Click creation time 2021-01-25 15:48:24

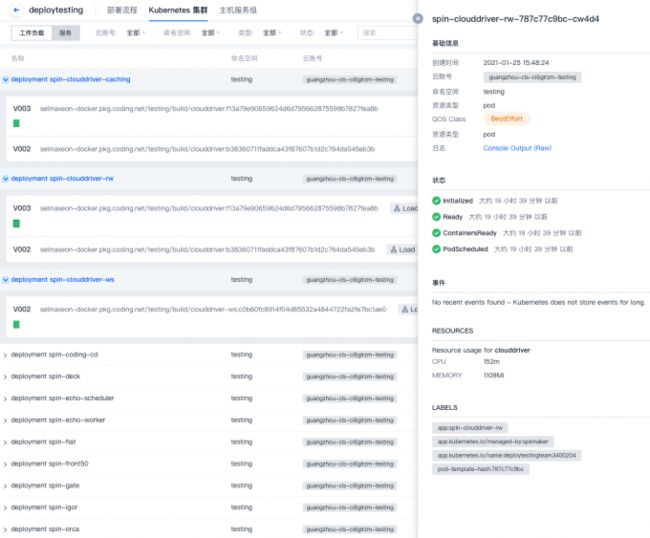tap(516, 63)
